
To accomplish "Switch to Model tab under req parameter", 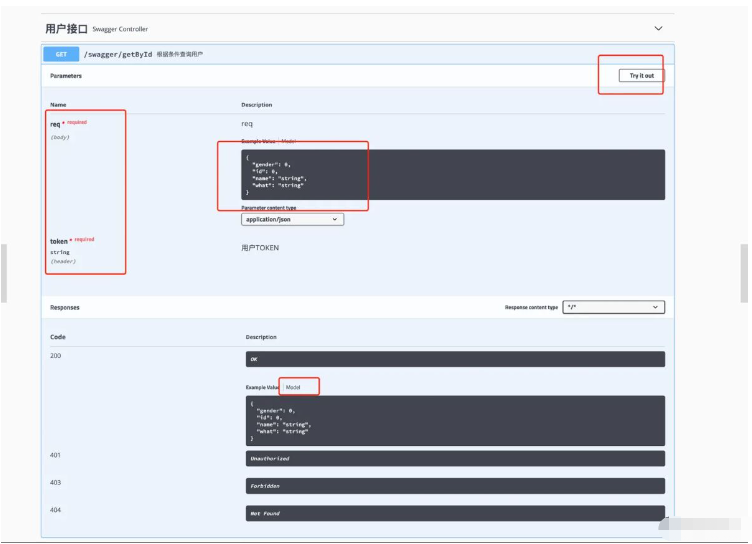I will (289, 142).
